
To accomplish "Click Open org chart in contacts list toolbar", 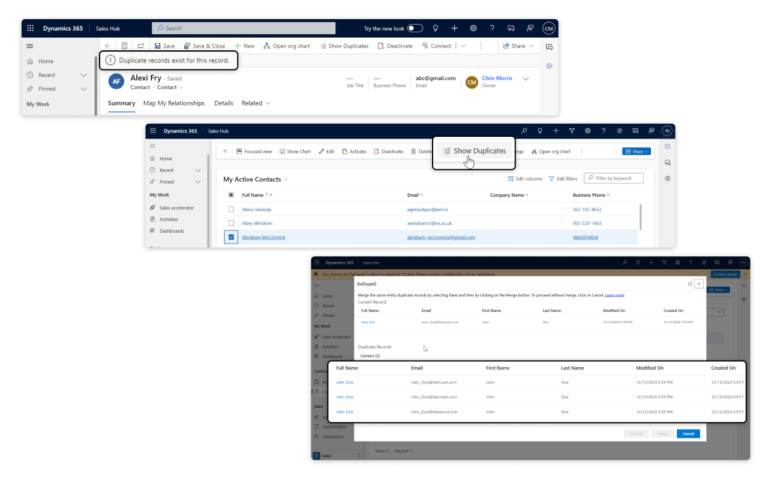I will click(x=551, y=151).
